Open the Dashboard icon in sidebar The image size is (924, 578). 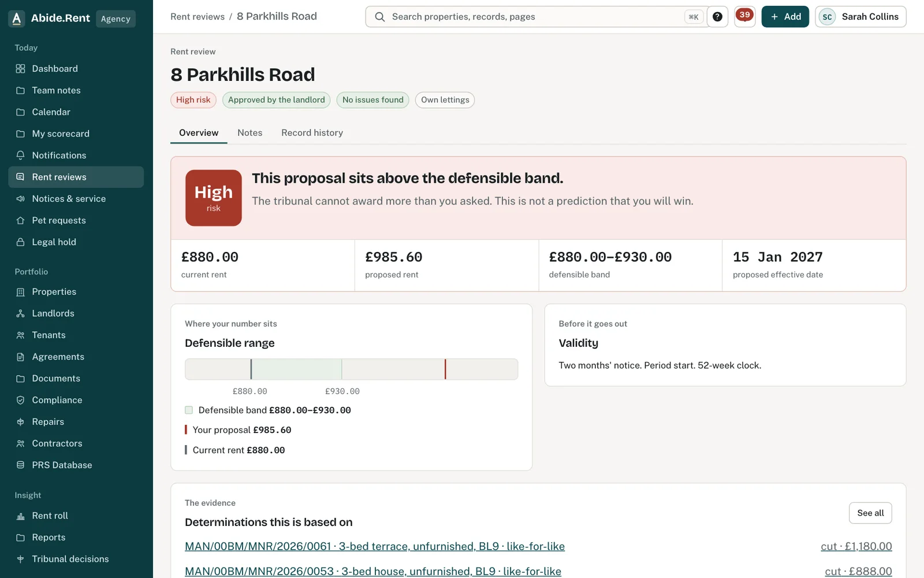[x=20, y=69]
